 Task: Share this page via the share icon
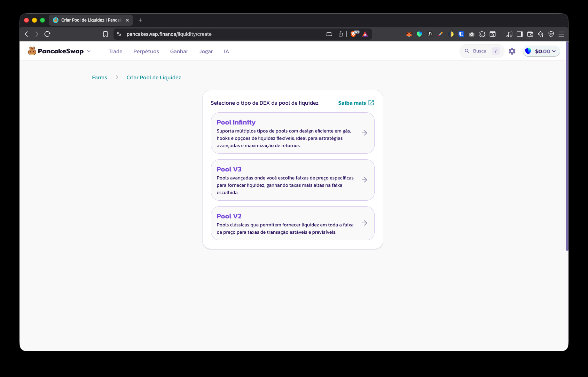click(x=341, y=34)
